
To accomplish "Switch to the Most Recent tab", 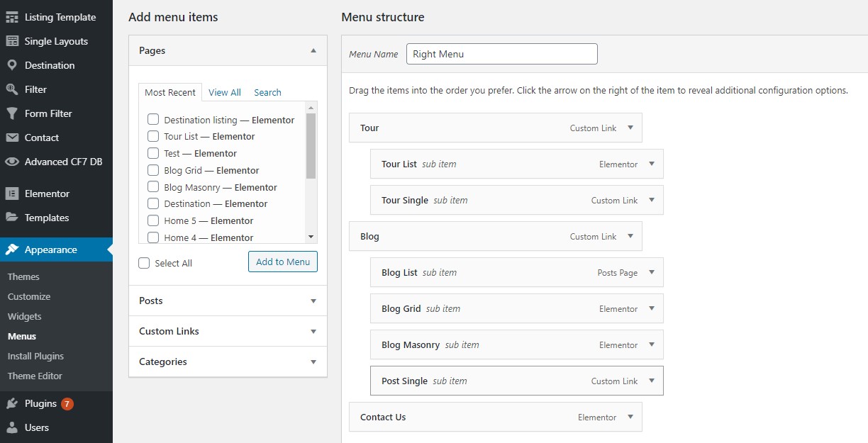I will pos(170,92).
